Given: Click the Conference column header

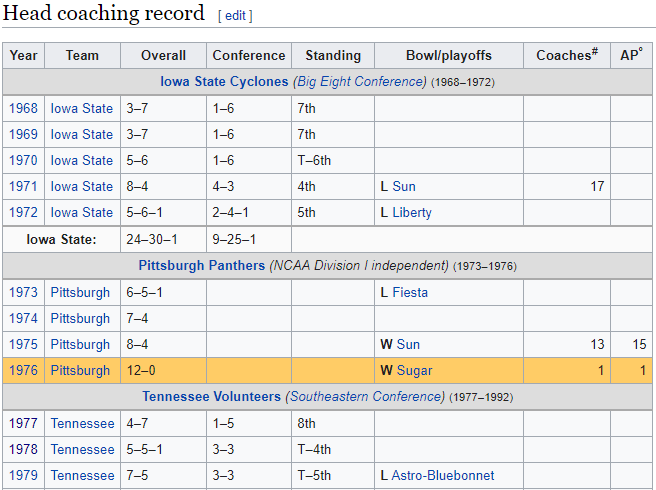Looking at the screenshot, I should [x=249, y=55].
